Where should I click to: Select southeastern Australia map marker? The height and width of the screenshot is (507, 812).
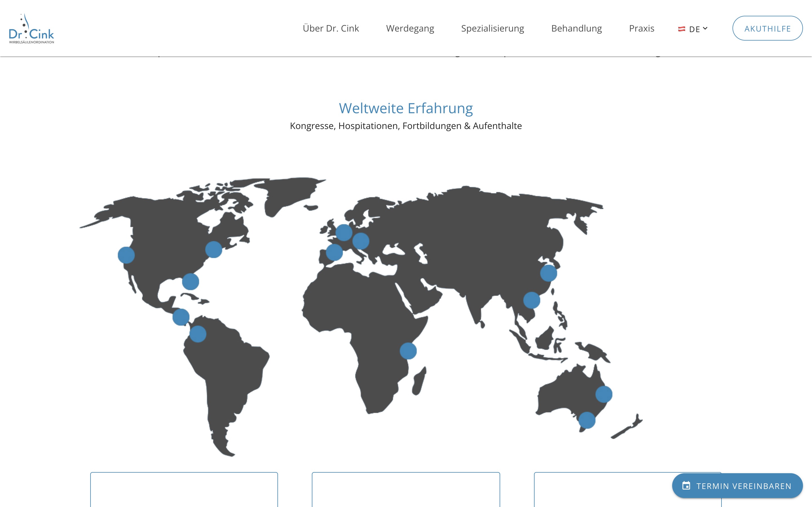[587, 421]
